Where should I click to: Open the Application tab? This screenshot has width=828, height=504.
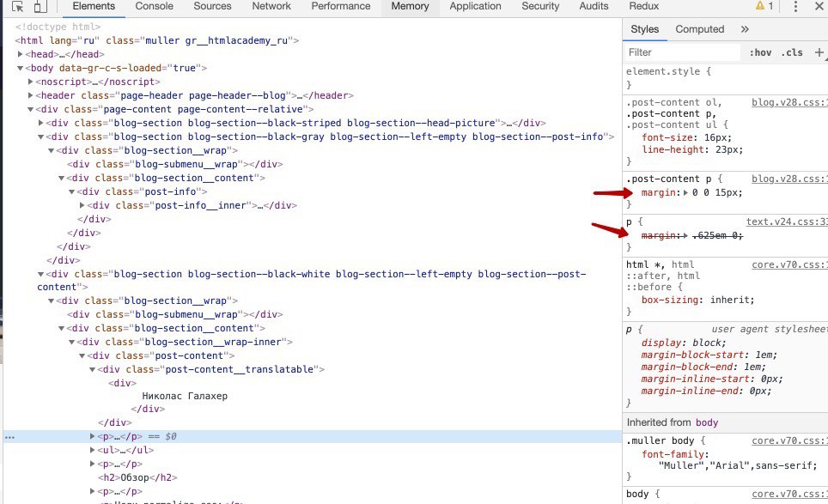pyautogui.click(x=475, y=6)
